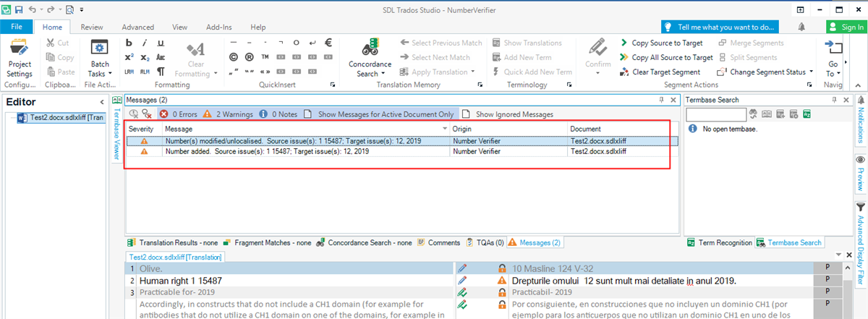Toggle small caps formatting

pos(161,57)
